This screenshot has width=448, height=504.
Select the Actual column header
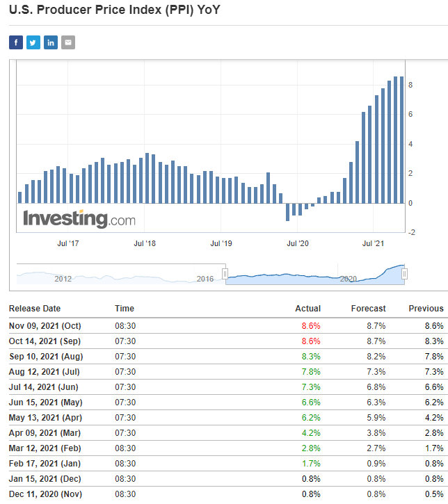tap(308, 309)
